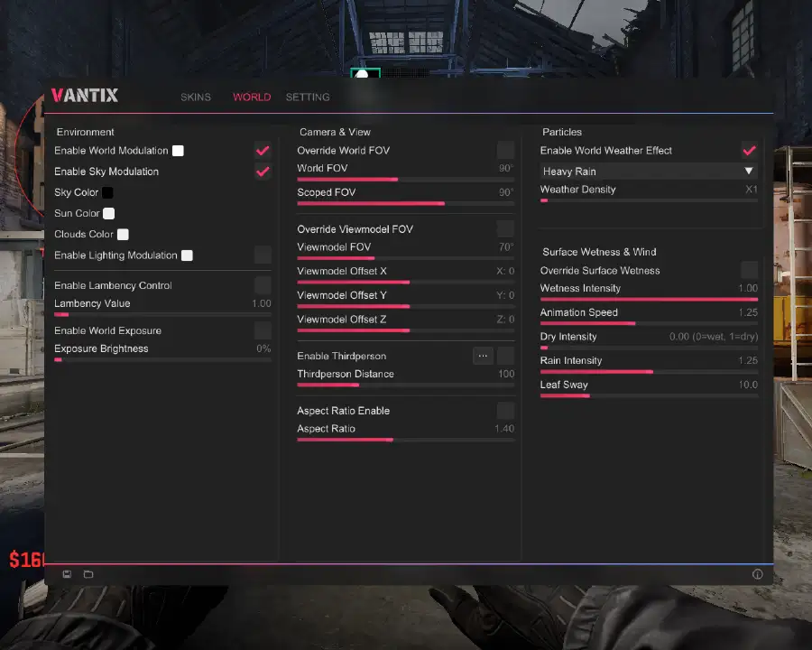Check Override Viewmodel FOV box
Viewport: 812px width, 650px height.
tap(505, 228)
